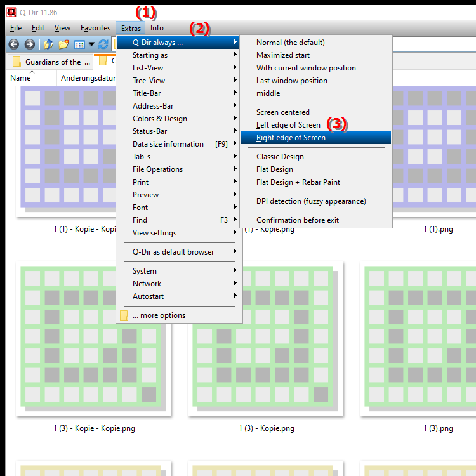Click the New Folder toolbar icon
The image size is (476, 476).
pyautogui.click(x=63, y=44)
